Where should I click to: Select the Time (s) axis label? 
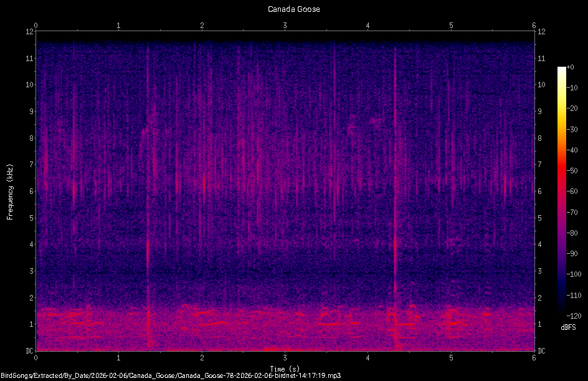coord(285,368)
